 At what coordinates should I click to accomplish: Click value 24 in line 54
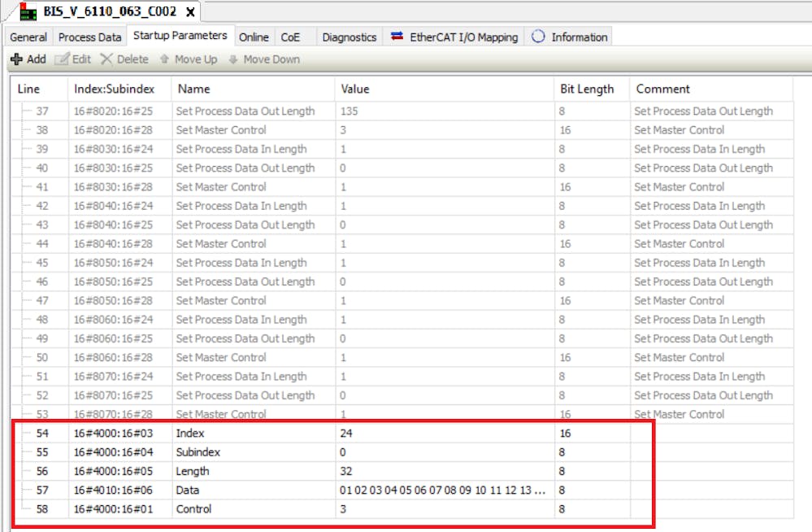tap(346, 433)
